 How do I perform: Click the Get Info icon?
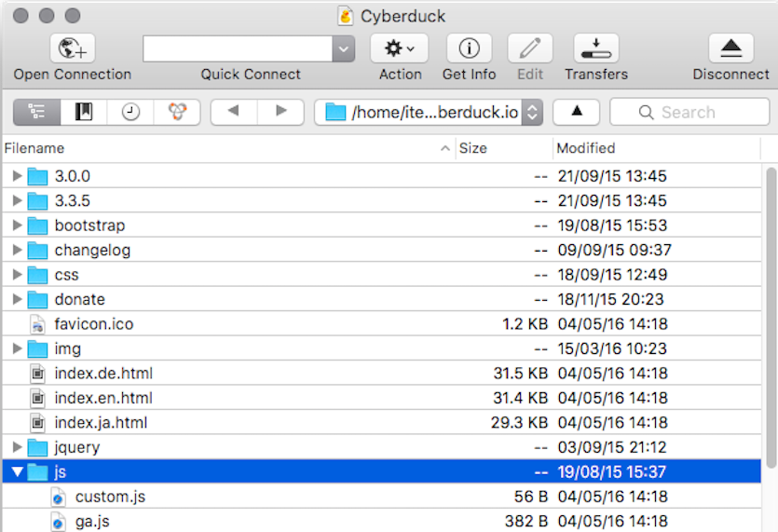pyautogui.click(x=469, y=48)
